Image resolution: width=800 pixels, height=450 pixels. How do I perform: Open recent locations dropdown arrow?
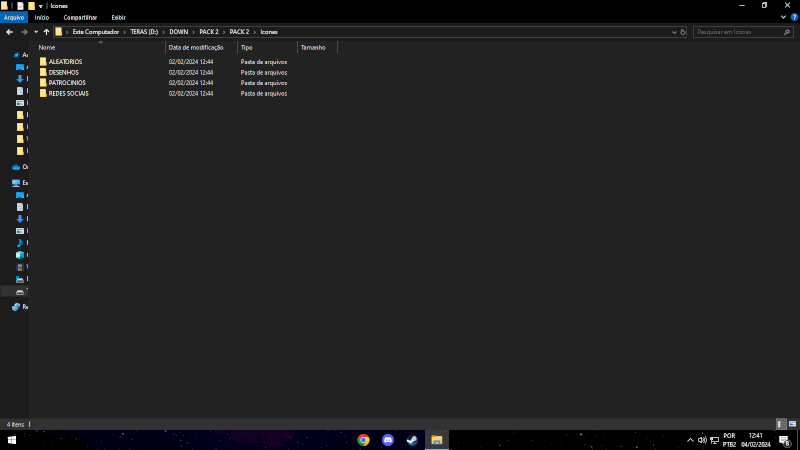pos(36,32)
